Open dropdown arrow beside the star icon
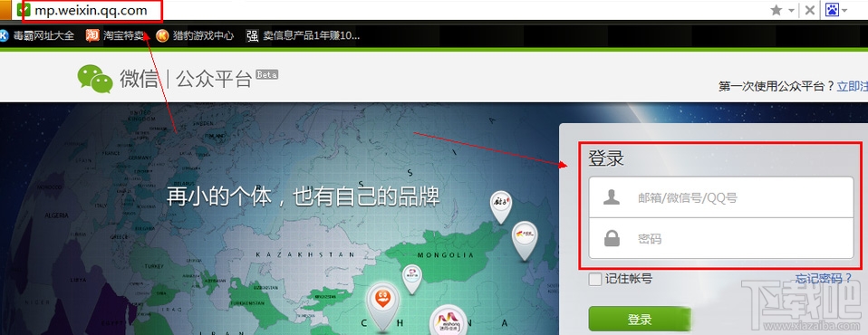Image resolution: width=868 pixels, height=335 pixels. pyautogui.click(x=792, y=11)
